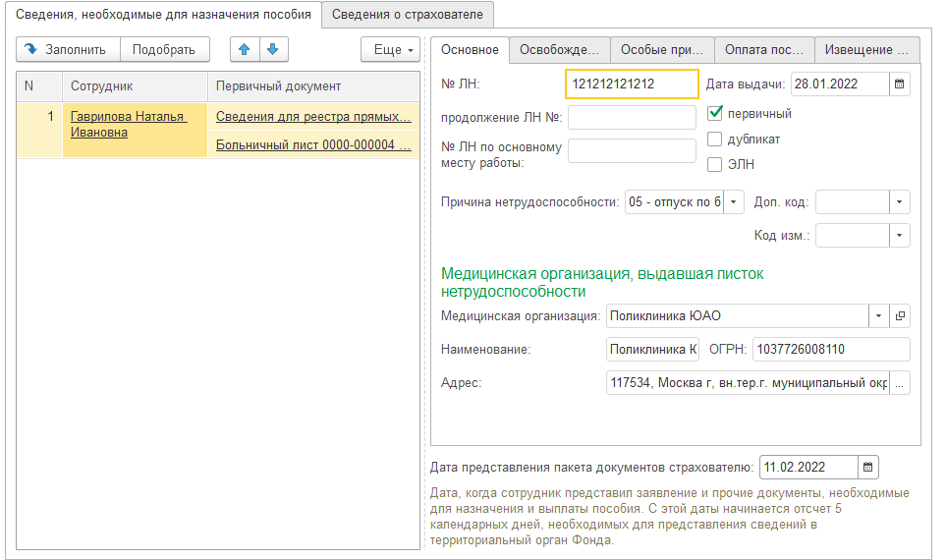Enable the дубликат checkbox
Image resolution: width=946 pixels, height=560 pixels.
point(715,140)
